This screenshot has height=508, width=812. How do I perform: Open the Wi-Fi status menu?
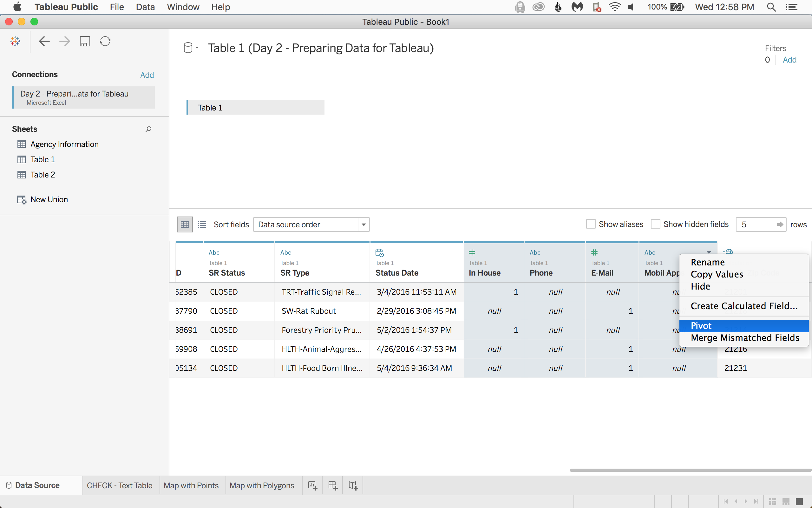614,7
